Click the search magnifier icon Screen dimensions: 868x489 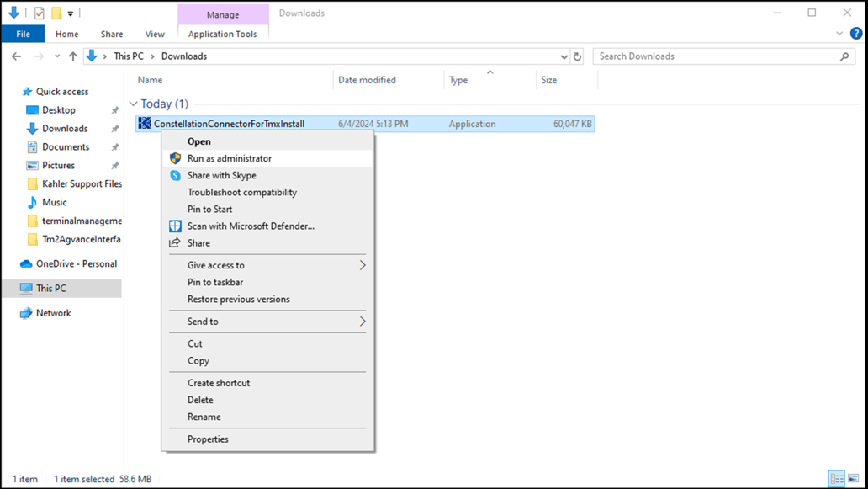point(844,56)
